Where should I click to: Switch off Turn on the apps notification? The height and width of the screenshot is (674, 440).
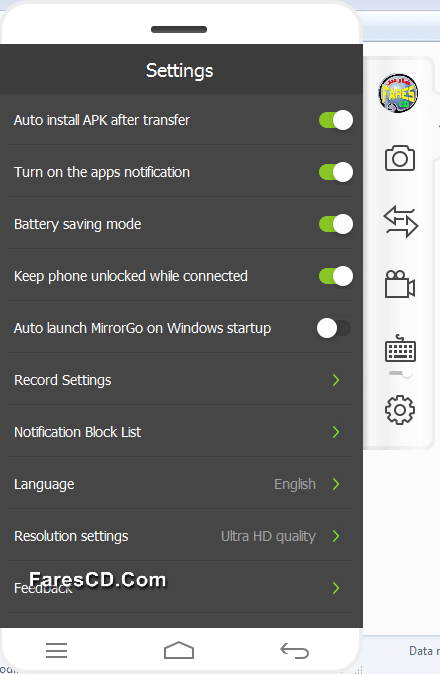coord(336,172)
